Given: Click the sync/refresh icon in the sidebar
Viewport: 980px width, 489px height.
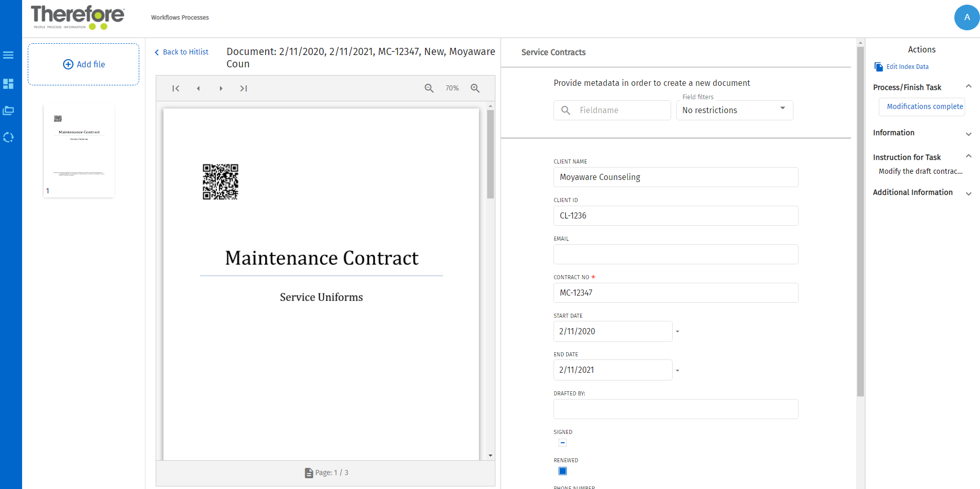Looking at the screenshot, I should (x=8, y=137).
